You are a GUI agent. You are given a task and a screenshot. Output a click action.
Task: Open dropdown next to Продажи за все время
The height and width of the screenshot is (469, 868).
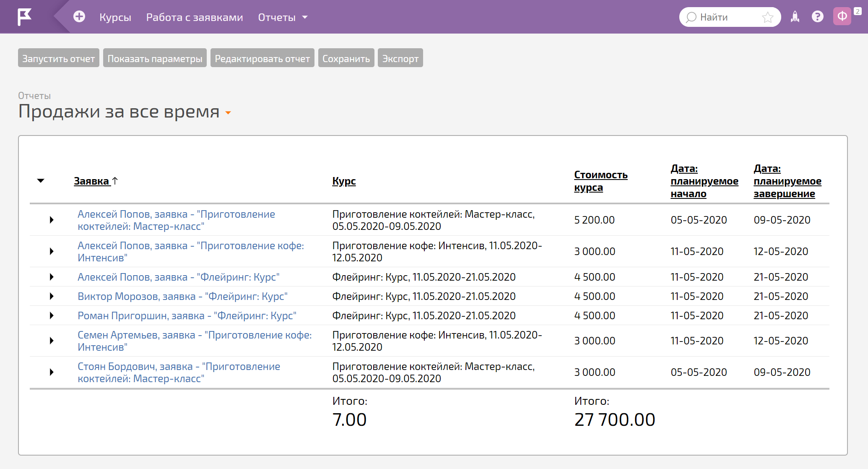[228, 113]
